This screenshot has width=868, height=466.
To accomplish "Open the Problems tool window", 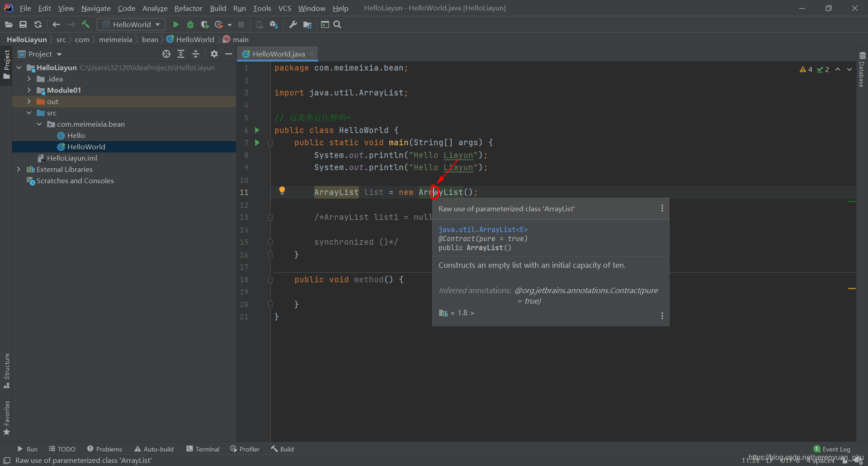I will 104,449.
